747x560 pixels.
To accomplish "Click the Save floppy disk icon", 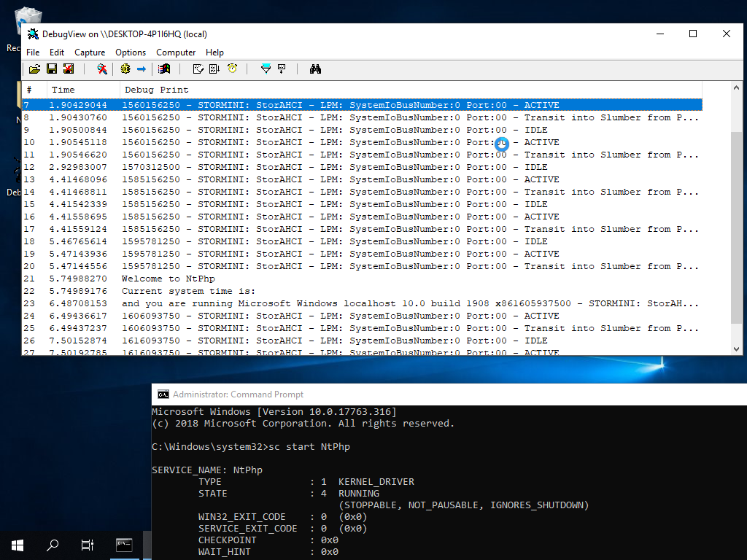I will tap(52, 69).
